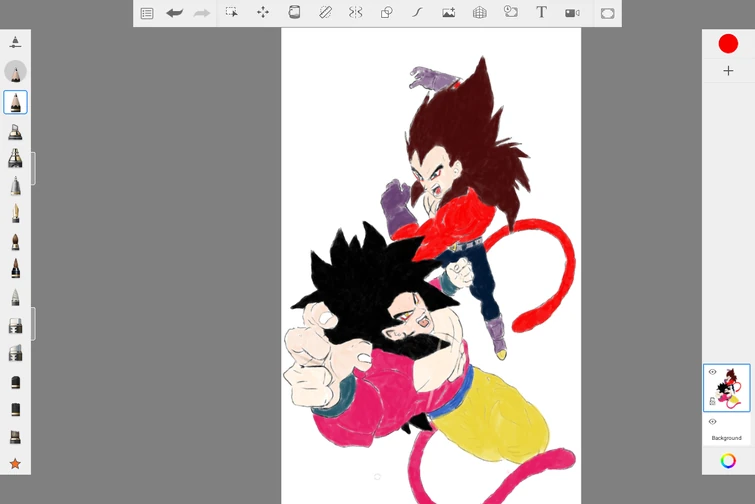The height and width of the screenshot is (504, 755).
Task: Import an image with the picture icon
Action: click(448, 13)
